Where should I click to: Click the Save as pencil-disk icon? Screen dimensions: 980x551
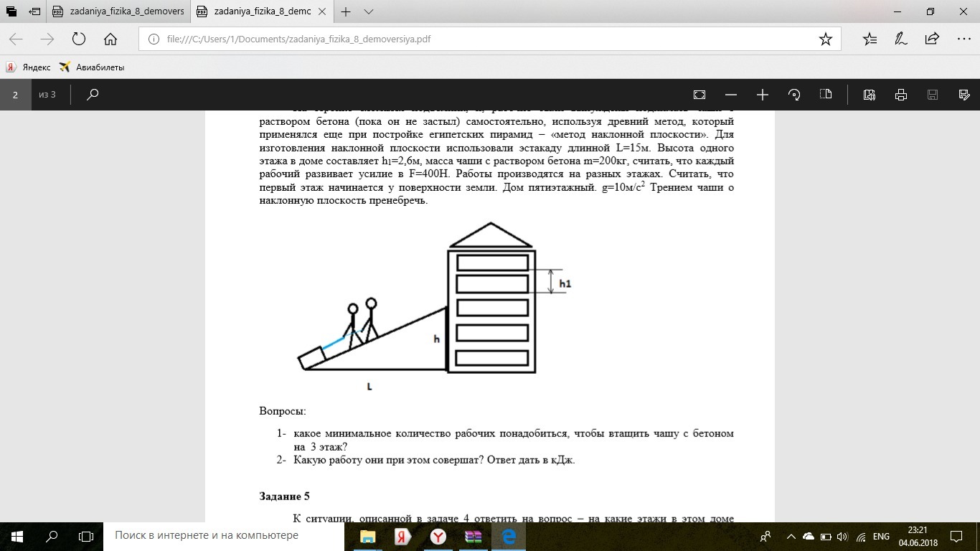(x=964, y=95)
